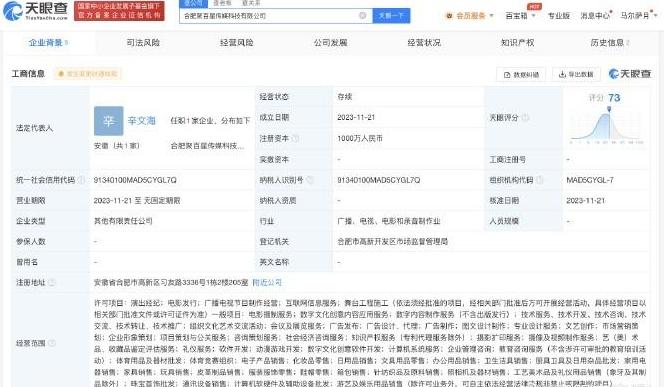Switch to the 历史信息 tab

pos(610,42)
